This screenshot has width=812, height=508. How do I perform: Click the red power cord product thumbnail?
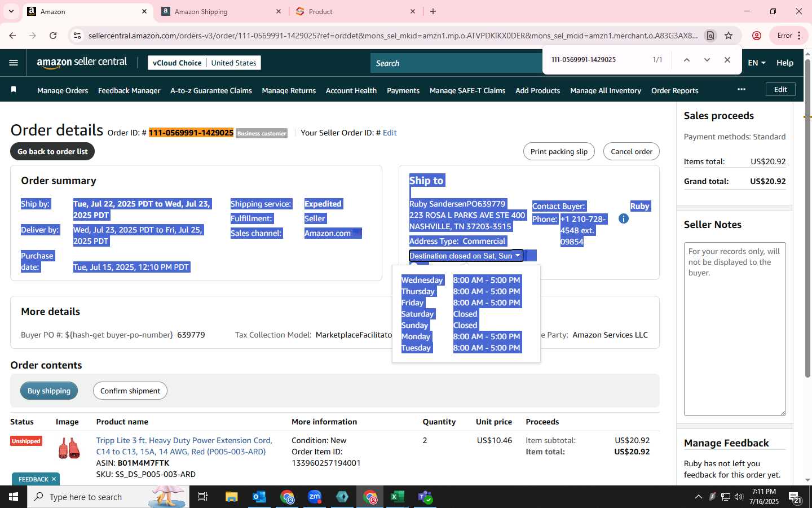pos(69,448)
